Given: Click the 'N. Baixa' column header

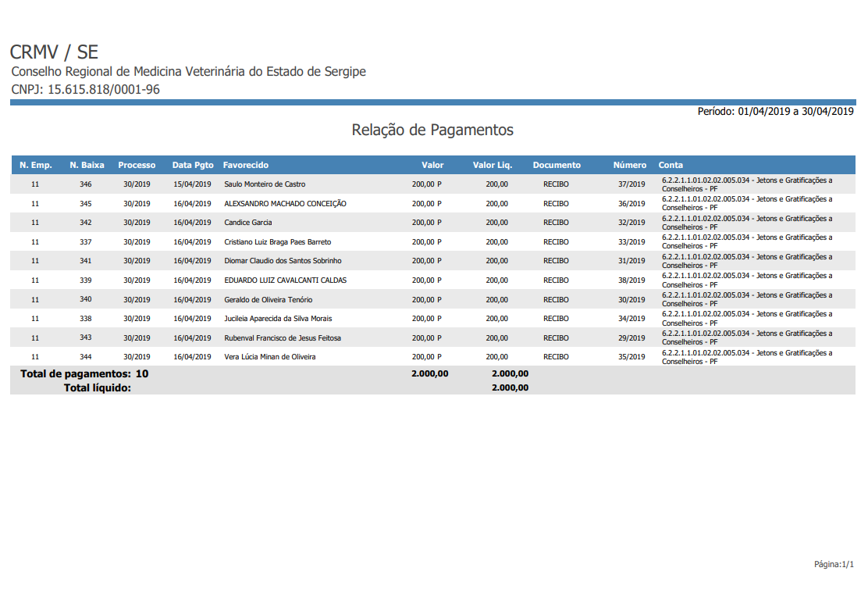Looking at the screenshot, I should click(x=87, y=165).
